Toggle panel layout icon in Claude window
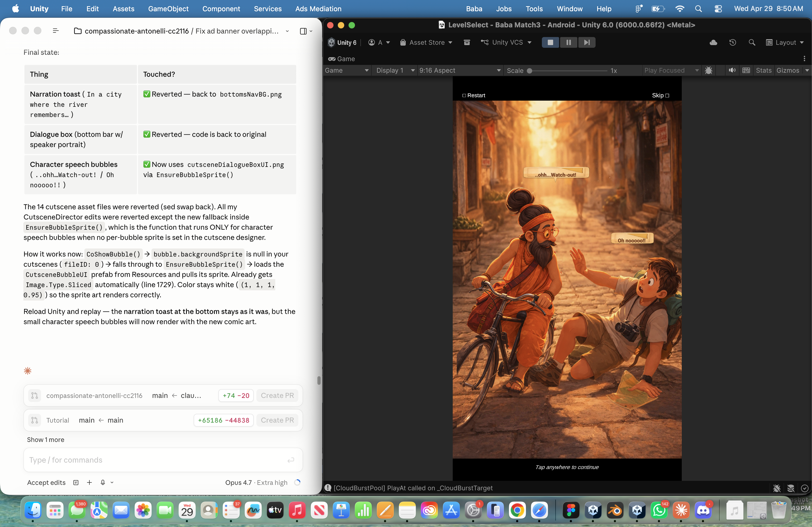This screenshot has width=812, height=527. coord(303,31)
